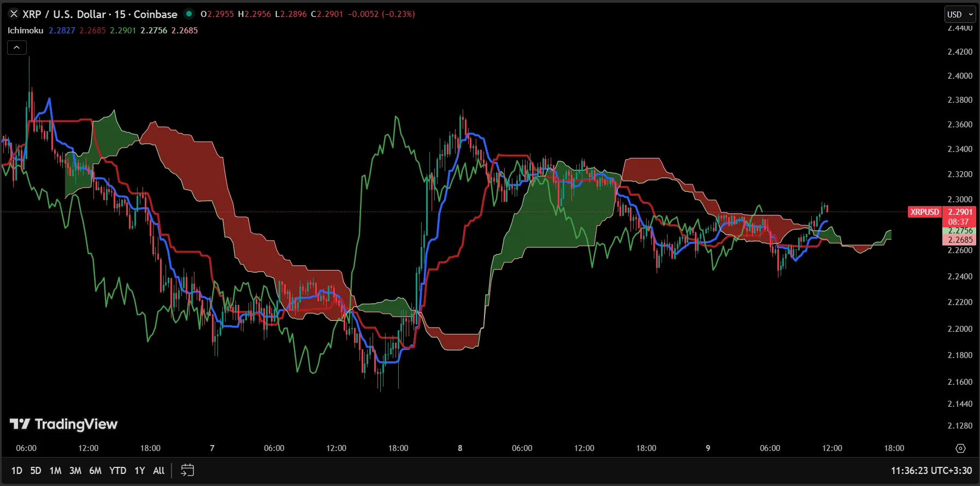Click the TradingView logo
This screenshot has height=486, width=980.
(64, 424)
